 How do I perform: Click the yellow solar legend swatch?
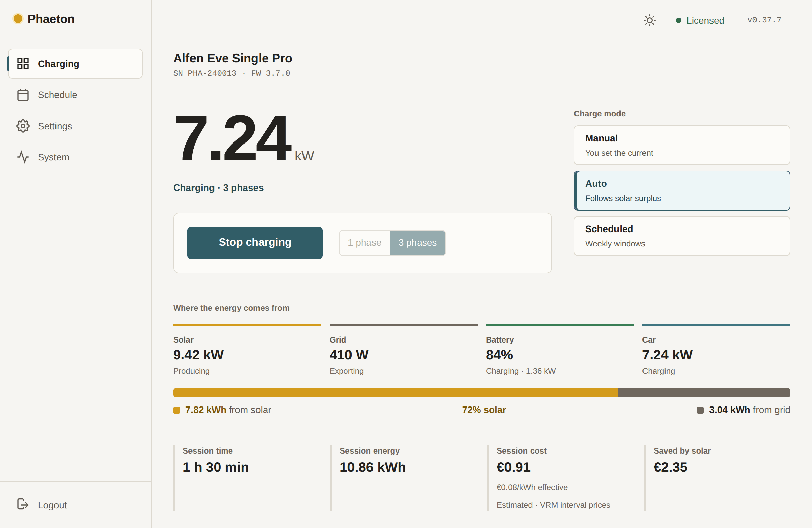click(176, 410)
